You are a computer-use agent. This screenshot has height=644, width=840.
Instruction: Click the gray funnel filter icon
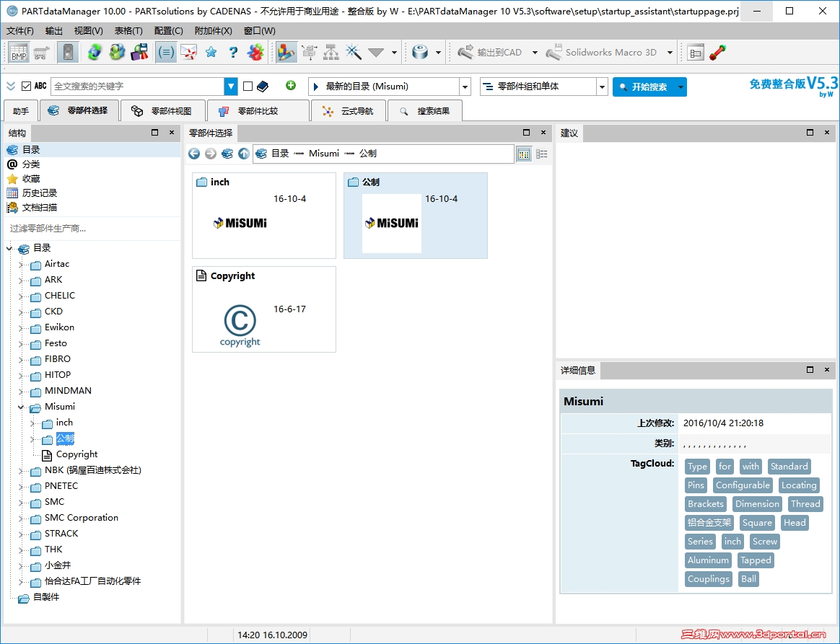click(376, 53)
